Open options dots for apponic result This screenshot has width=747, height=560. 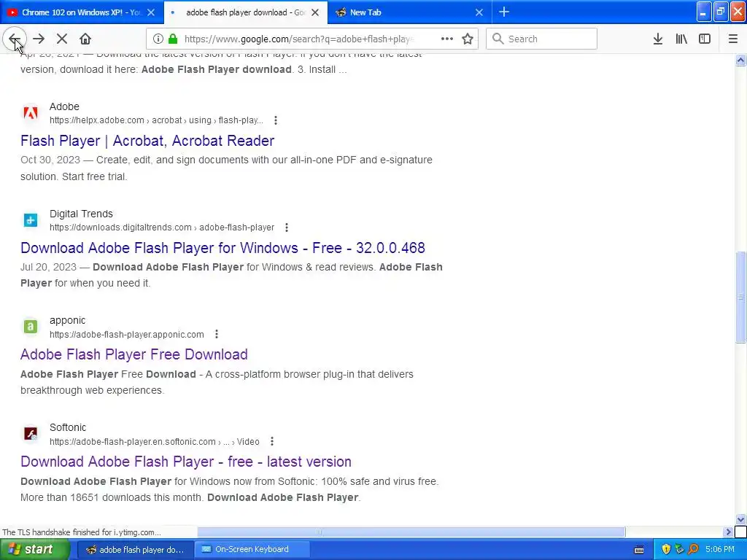tap(216, 334)
